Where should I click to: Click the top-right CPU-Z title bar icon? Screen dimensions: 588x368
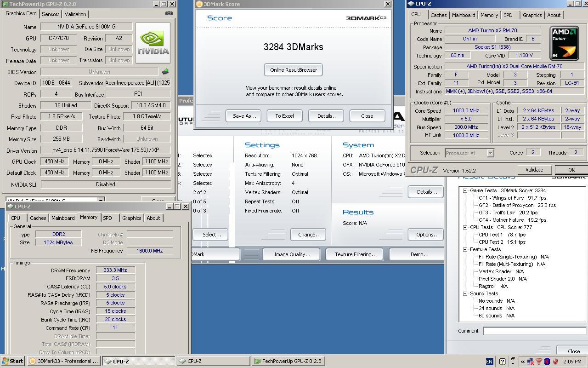(x=411, y=4)
